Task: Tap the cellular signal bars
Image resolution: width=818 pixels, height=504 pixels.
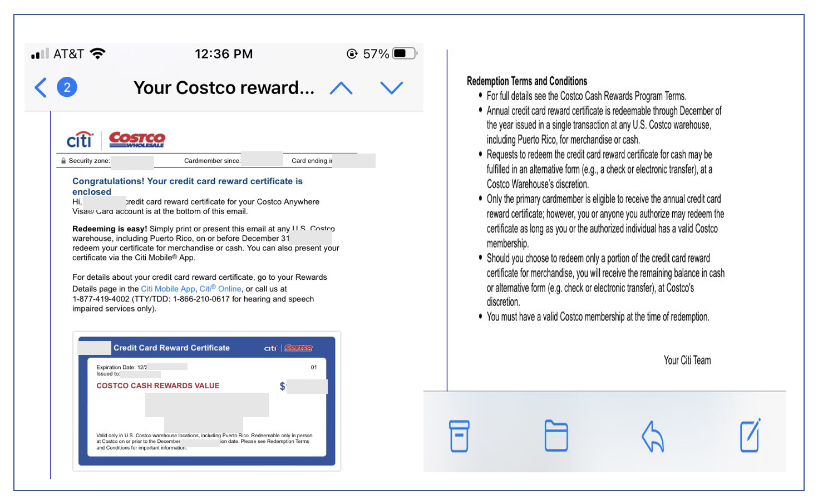Action: [40, 54]
